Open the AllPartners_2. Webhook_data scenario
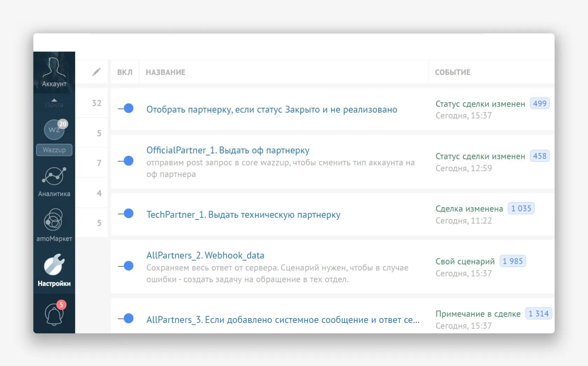Viewport: 588px width, 366px height. [205, 255]
